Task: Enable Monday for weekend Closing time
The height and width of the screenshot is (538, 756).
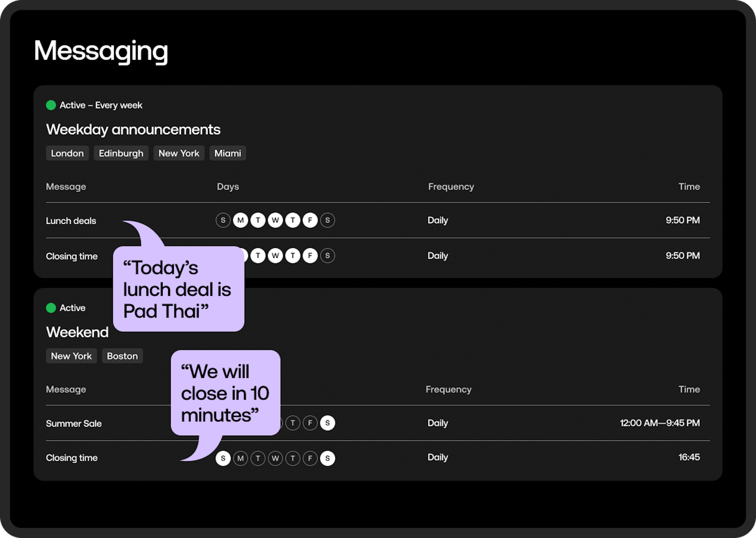Action: point(240,458)
